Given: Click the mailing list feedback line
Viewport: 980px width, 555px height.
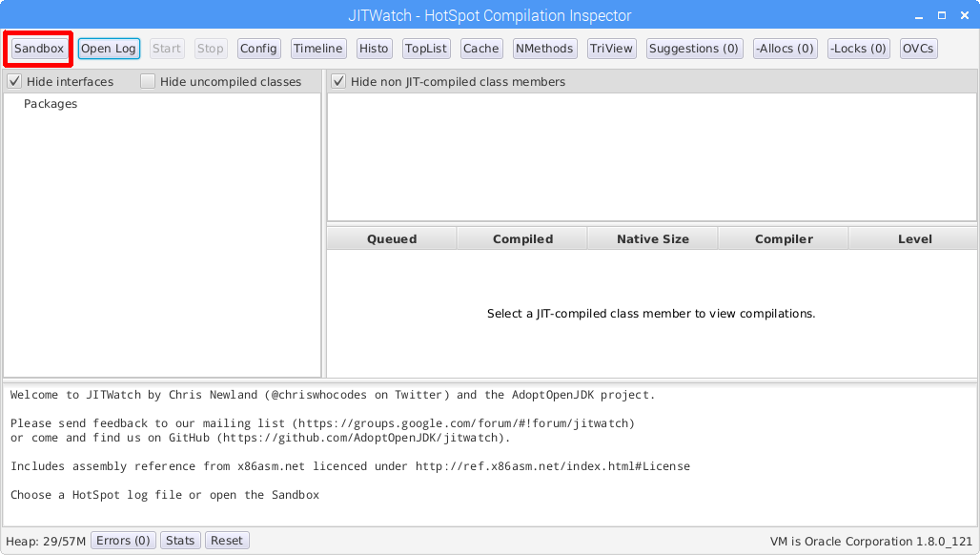Looking at the screenshot, I should point(322,423).
